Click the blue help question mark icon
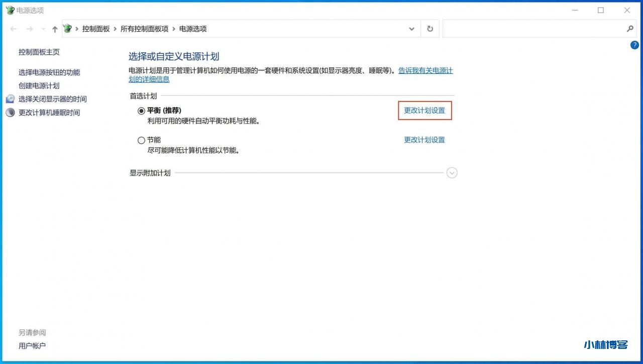 click(x=634, y=45)
